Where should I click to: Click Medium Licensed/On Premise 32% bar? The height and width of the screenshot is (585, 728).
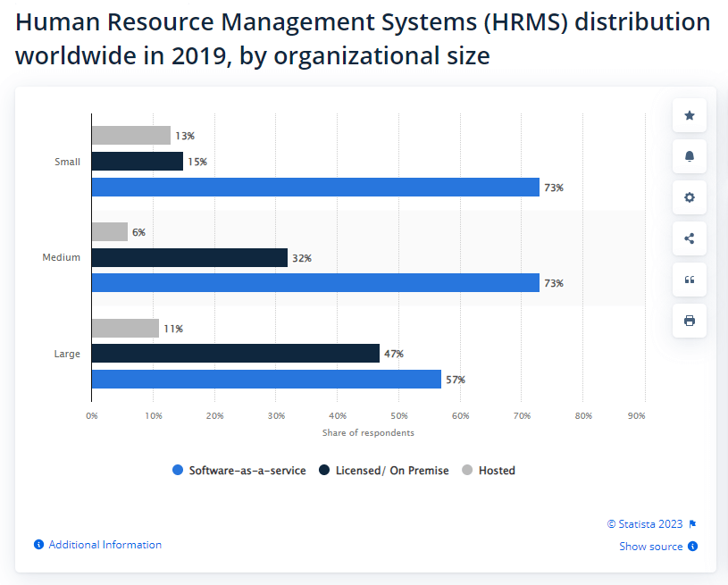189,258
